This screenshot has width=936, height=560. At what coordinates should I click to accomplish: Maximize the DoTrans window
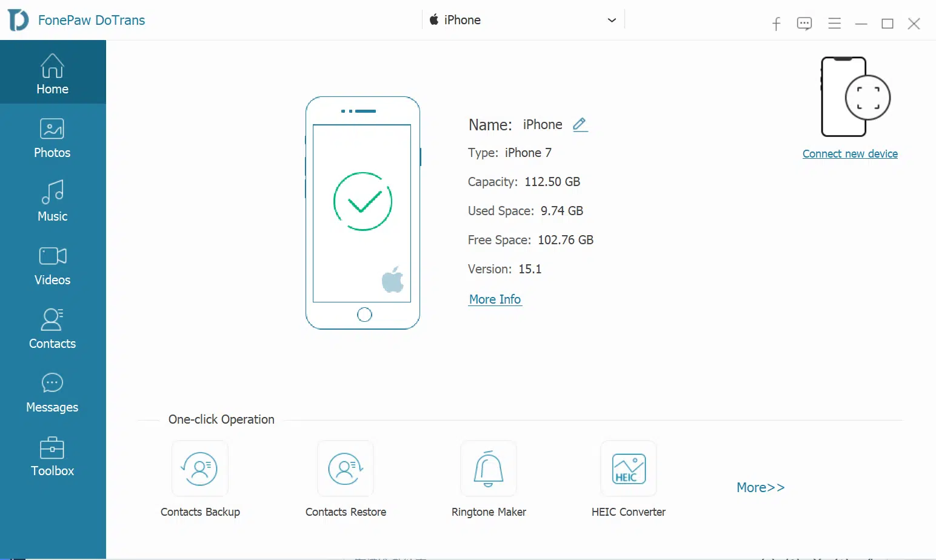[888, 24]
